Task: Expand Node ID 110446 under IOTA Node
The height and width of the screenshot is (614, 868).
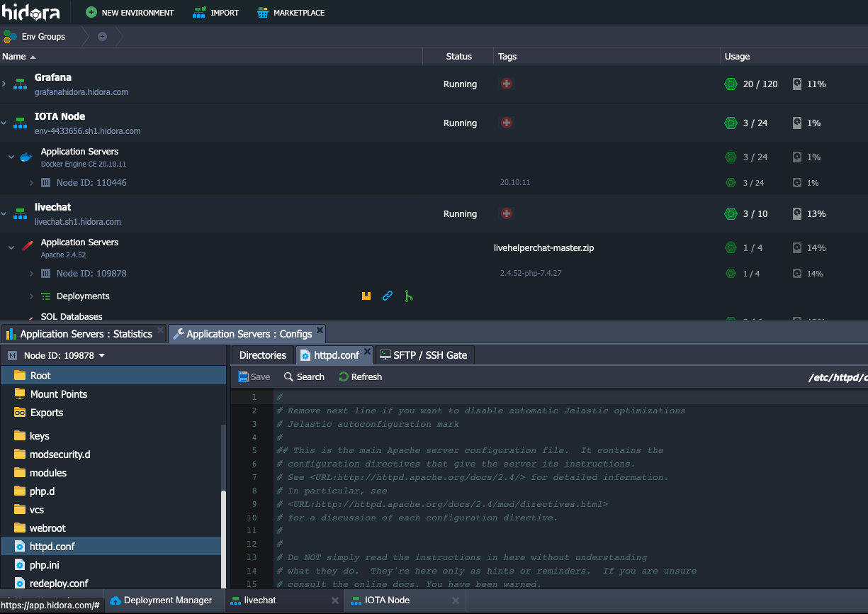Action: pyautogui.click(x=32, y=182)
